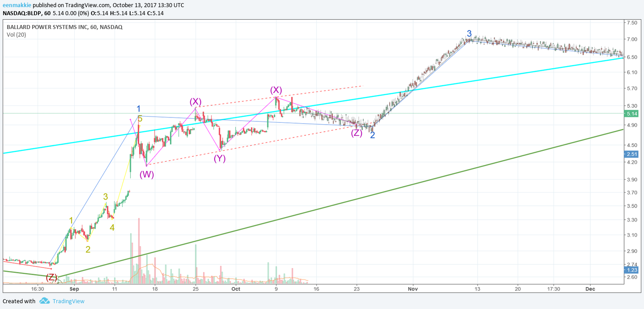Click the 23 date axis label
Screen dimensions: 644x309
pos(356,289)
